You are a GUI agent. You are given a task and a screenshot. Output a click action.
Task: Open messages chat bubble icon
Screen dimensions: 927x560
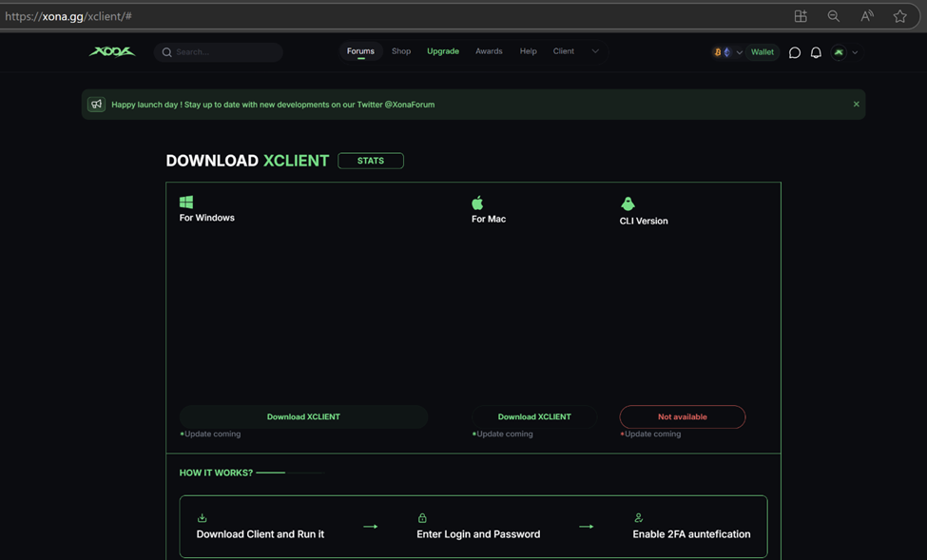pos(795,52)
